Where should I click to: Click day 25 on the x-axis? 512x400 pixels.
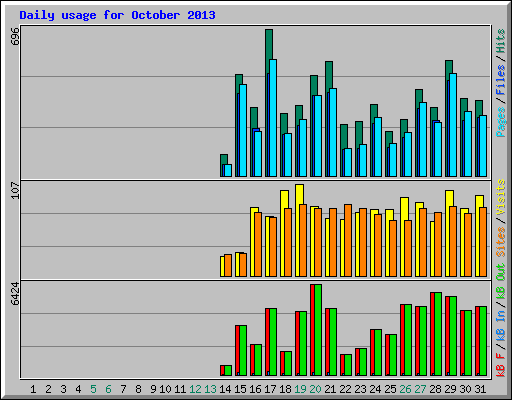tap(390, 389)
